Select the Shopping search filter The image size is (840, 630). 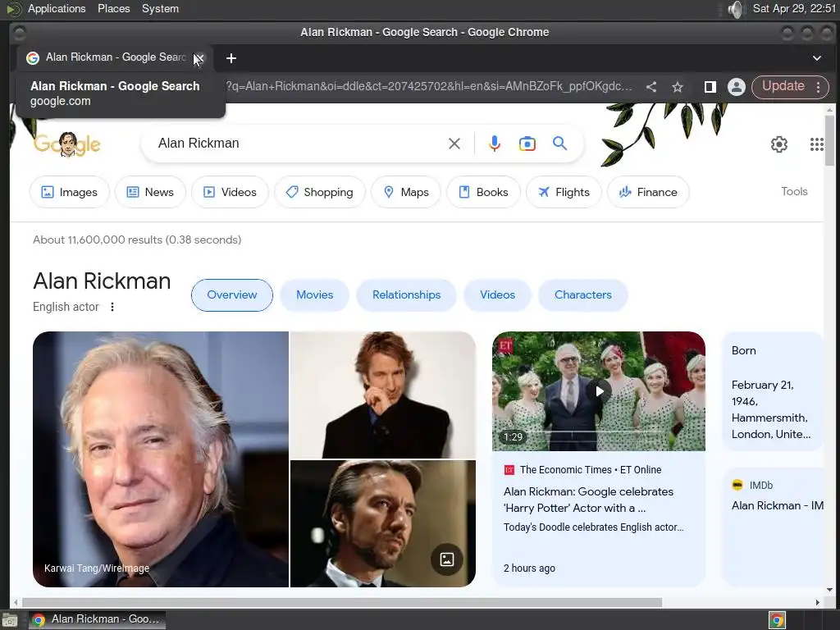point(320,192)
